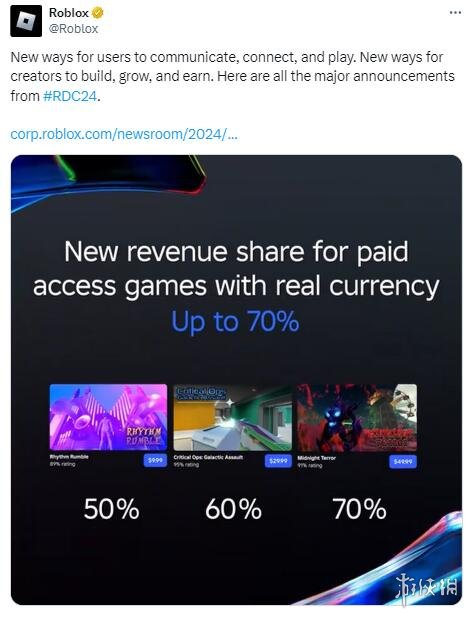Click the Rhythm Rumble game thumbnail

click(108, 417)
